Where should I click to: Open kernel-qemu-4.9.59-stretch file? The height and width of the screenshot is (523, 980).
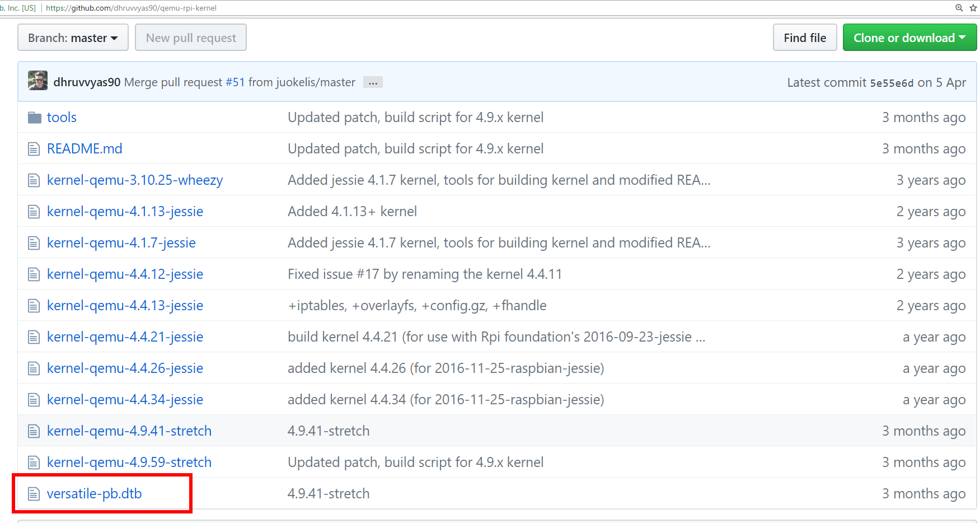click(x=129, y=462)
